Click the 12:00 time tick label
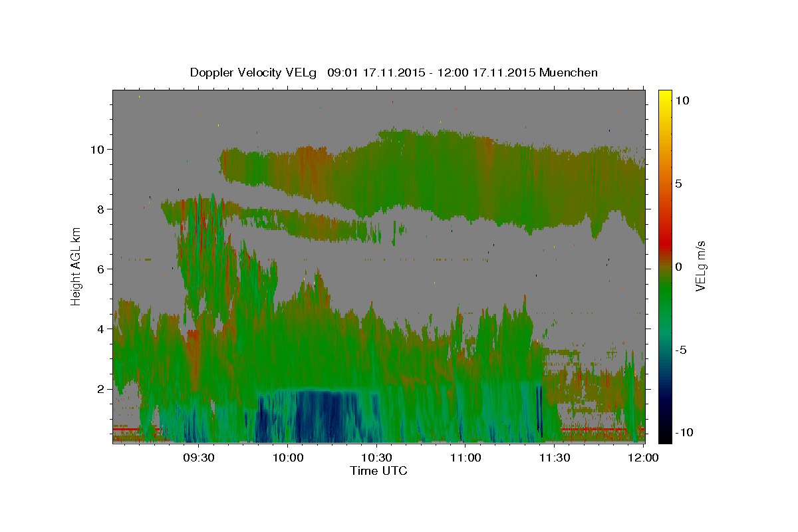Image resolution: width=798 pixels, height=532 pixels. click(643, 458)
